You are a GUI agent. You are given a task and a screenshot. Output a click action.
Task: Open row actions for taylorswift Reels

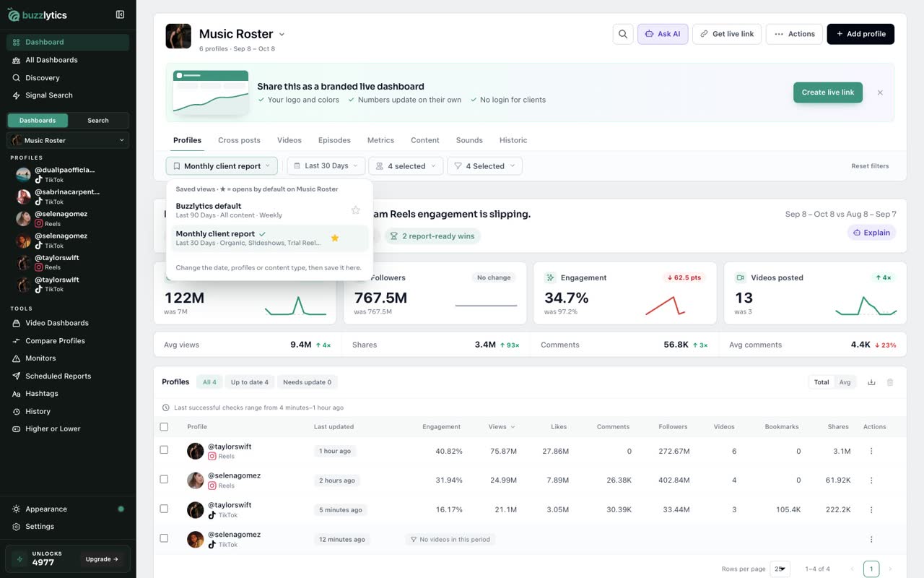pyautogui.click(x=871, y=451)
